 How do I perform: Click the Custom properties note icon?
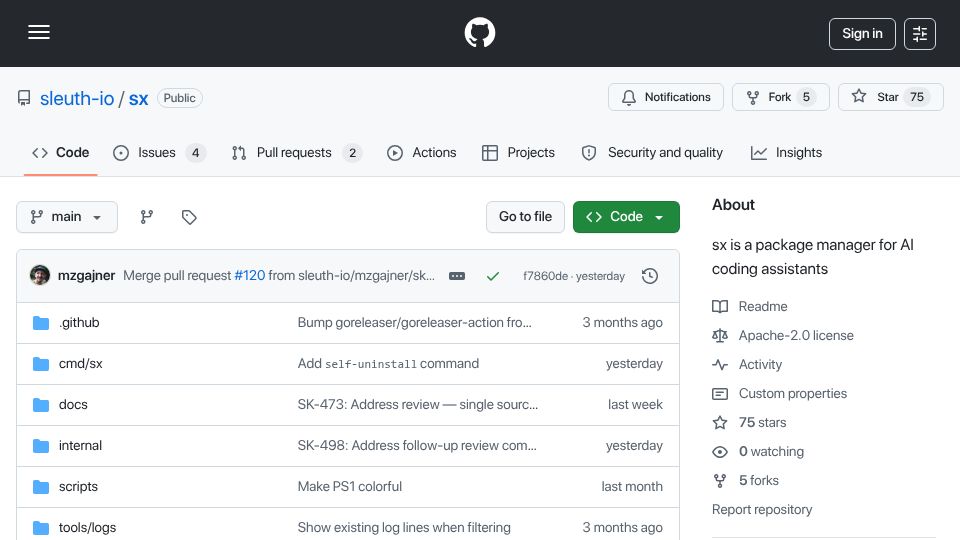click(x=720, y=394)
